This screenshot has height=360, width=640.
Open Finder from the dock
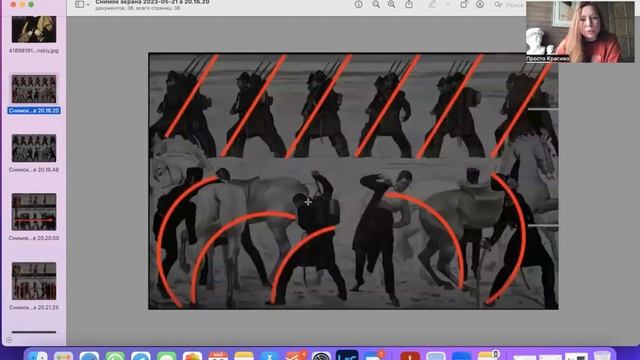pyautogui.click(x=38, y=356)
